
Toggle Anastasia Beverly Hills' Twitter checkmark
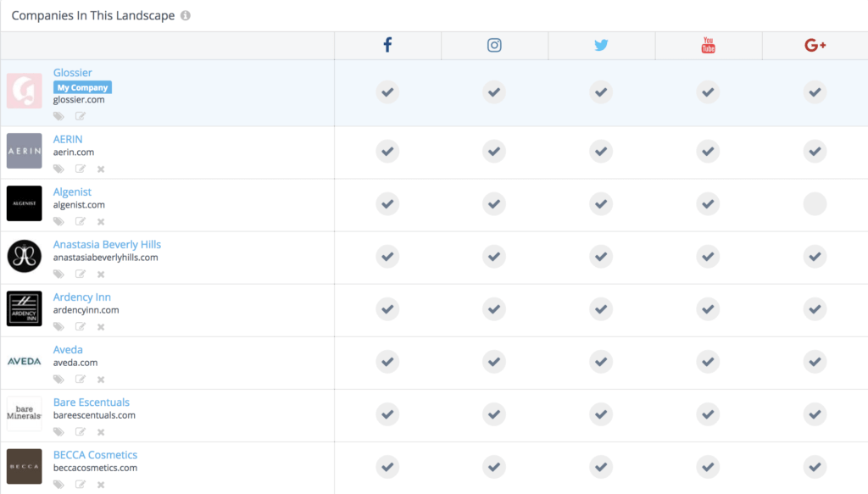pos(601,256)
